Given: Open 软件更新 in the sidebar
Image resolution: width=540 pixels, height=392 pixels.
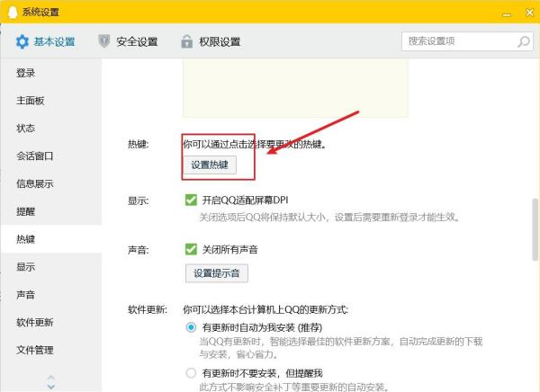Looking at the screenshot, I should click(x=51, y=323).
